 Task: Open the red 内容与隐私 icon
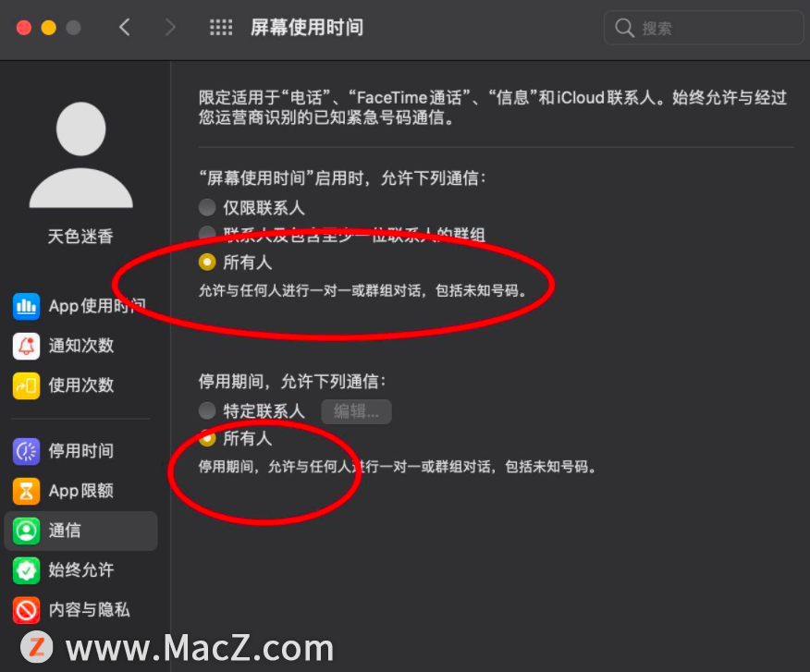click(26, 610)
